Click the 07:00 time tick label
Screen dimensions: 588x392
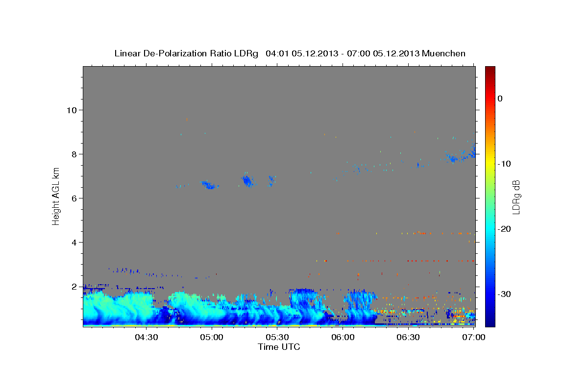point(474,337)
